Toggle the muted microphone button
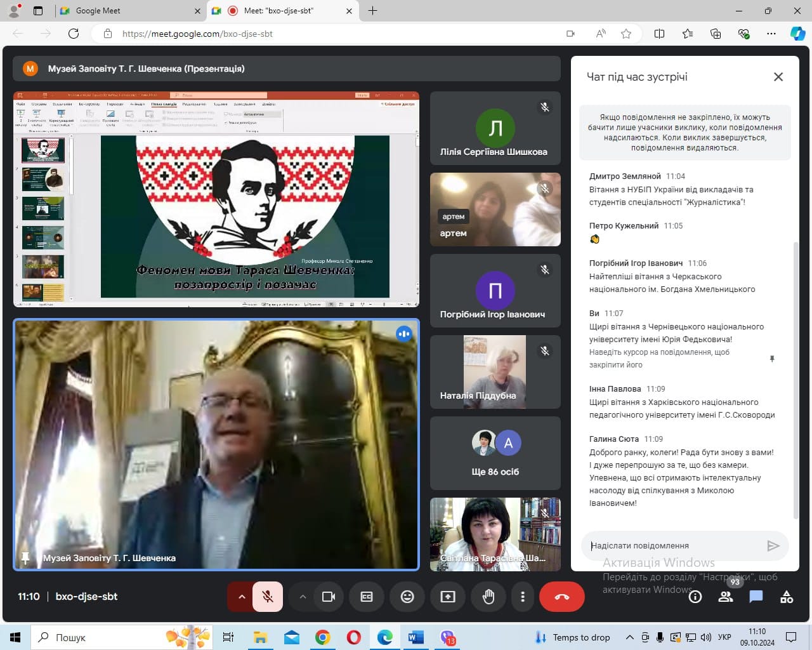The width and height of the screenshot is (812, 650). (268, 597)
